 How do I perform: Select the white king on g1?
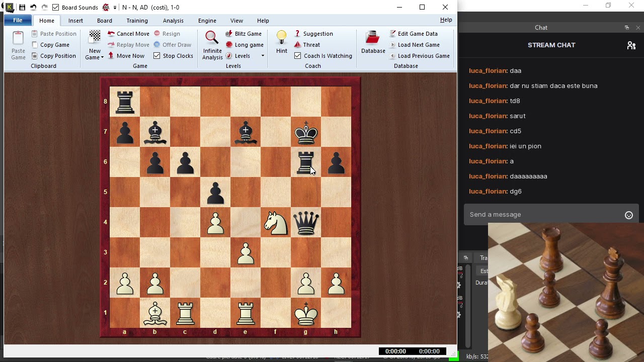click(x=306, y=313)
